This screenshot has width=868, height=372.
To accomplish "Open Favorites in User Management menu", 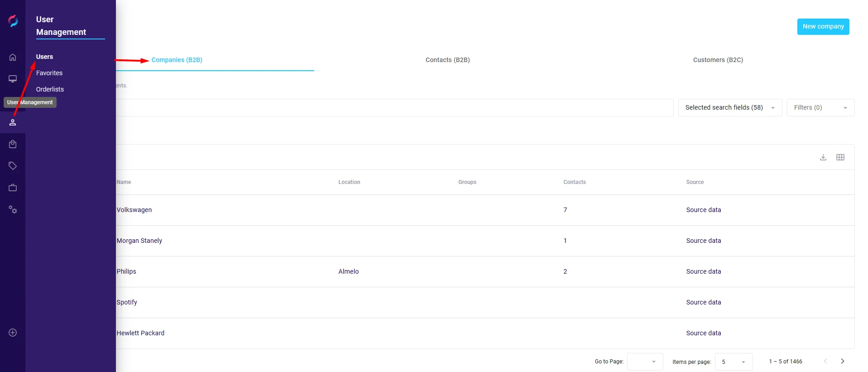I will (49, 73).
